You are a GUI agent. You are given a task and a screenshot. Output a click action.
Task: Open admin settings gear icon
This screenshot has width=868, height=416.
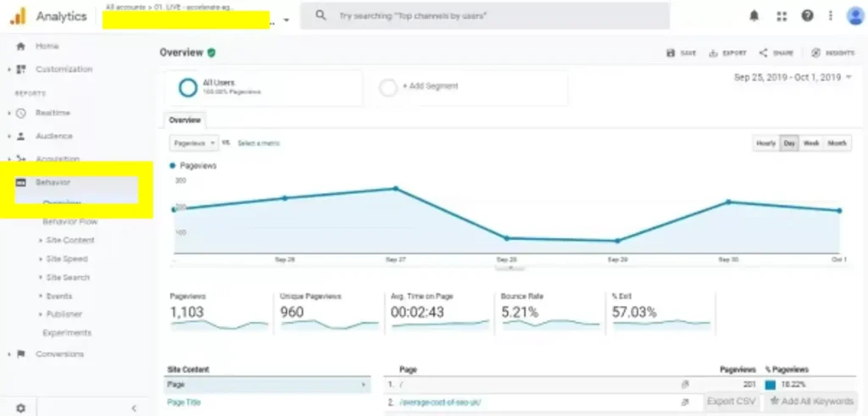[x=20, y=408]
